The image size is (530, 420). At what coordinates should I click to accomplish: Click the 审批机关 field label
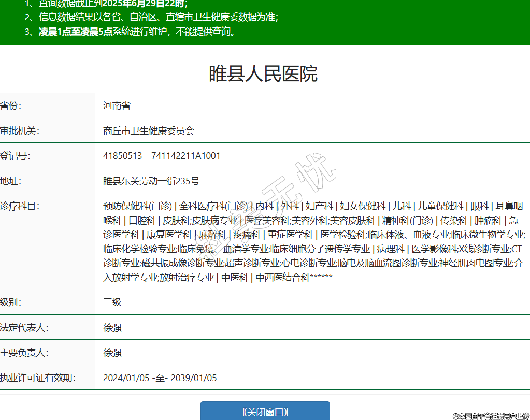tap(19, 131)
